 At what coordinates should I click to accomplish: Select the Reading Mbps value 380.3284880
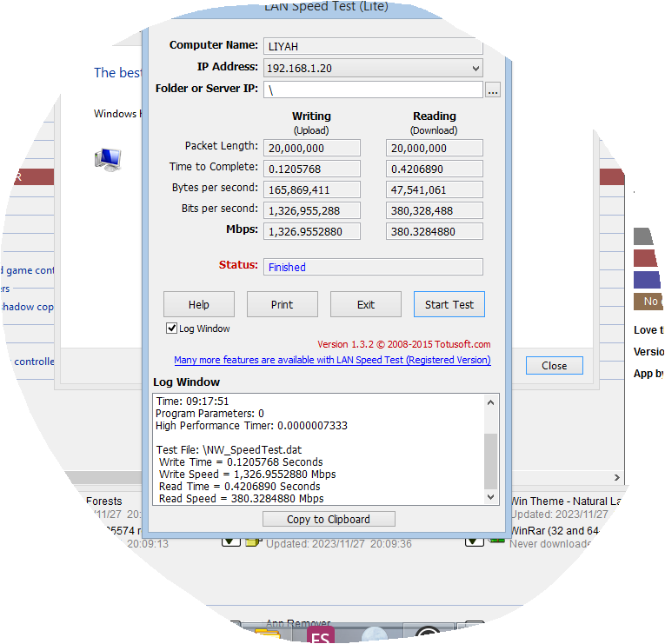click(x=435, y=231)
